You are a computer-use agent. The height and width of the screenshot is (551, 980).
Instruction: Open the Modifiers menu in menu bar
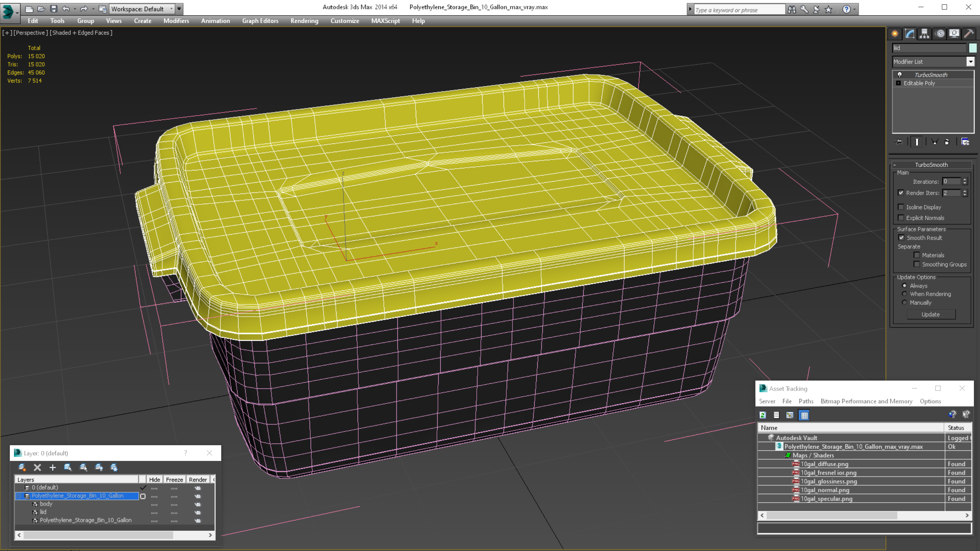(175, 21)
